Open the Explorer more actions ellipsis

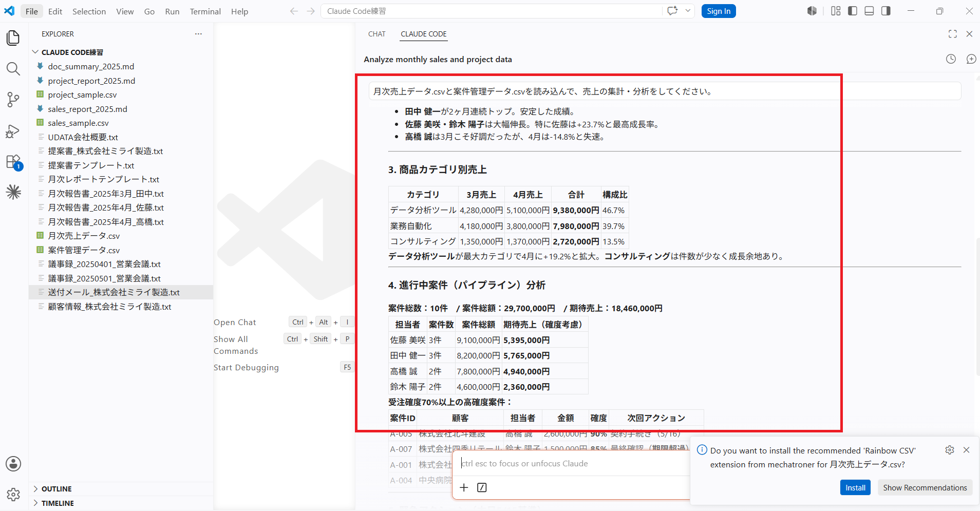198,34
